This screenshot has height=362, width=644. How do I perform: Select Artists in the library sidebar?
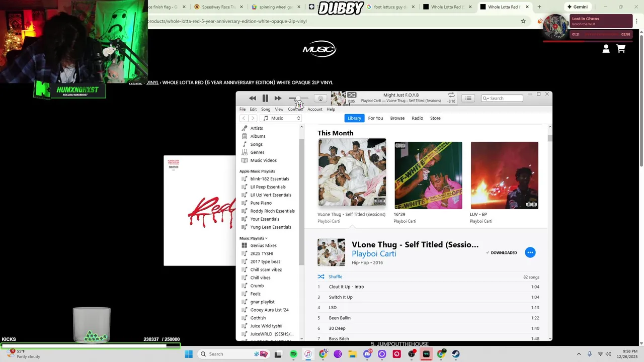click(256, 128)
